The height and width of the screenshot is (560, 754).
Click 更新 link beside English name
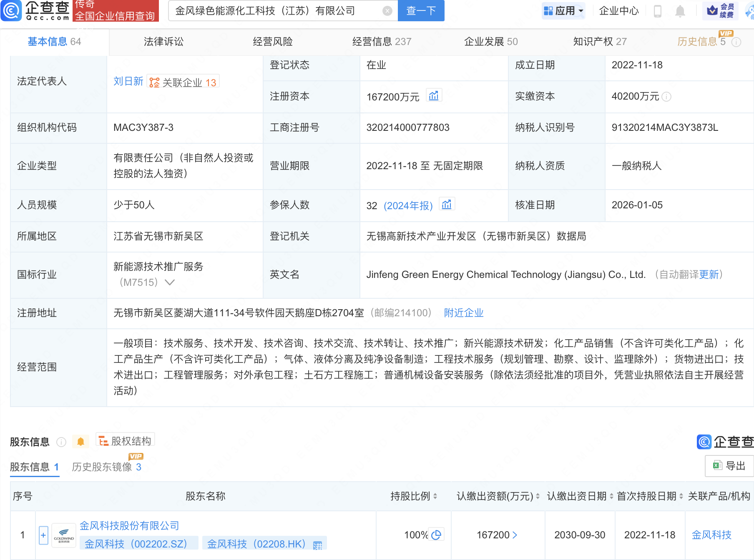tap(709, 275)
